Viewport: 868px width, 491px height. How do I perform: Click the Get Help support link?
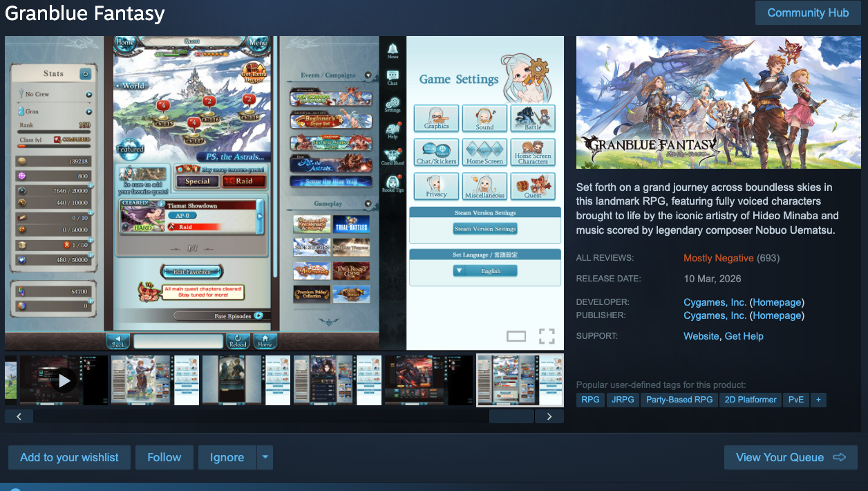point(744,336)
